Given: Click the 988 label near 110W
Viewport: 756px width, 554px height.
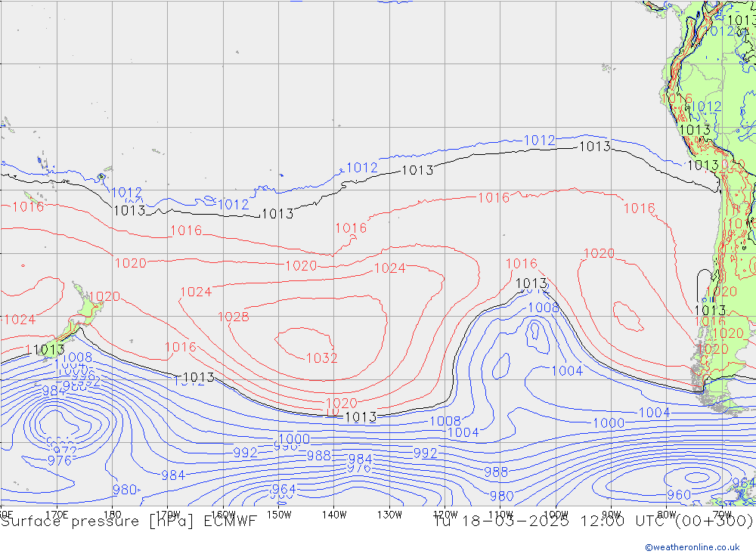Looking at the screenshot, I should pos(496,472).
